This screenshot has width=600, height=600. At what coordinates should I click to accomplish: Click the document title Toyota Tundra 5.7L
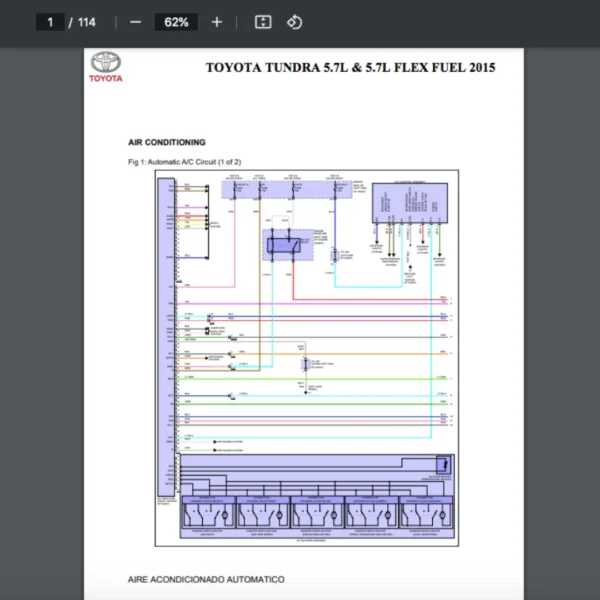pos(350,68)
